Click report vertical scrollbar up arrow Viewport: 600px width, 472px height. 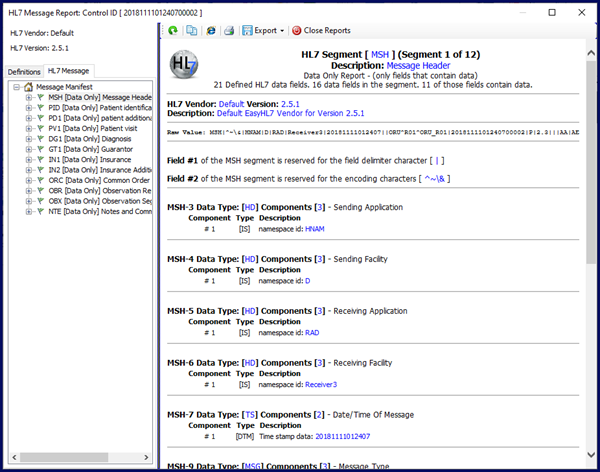pos(591,53)
